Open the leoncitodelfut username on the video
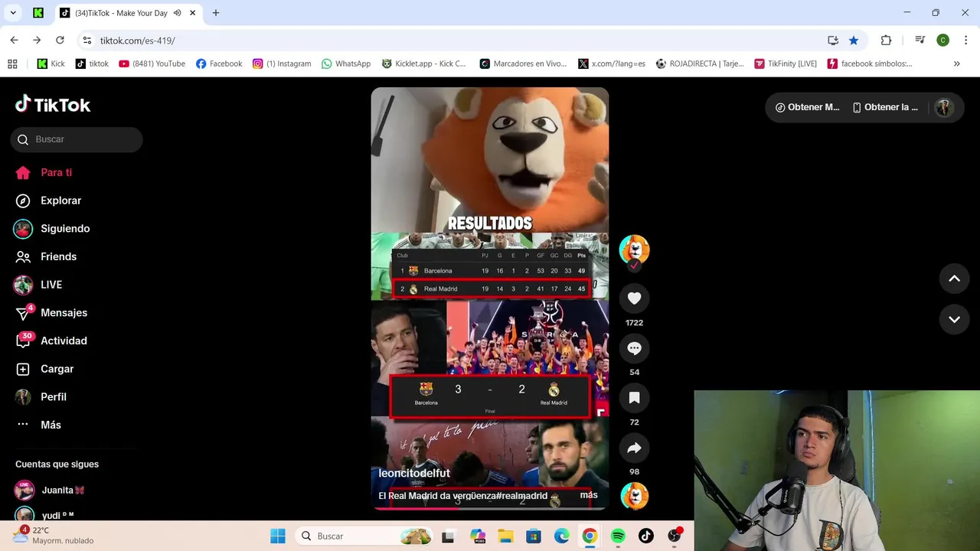The width and height of the screenshot is (980, 551). point(414,473)
